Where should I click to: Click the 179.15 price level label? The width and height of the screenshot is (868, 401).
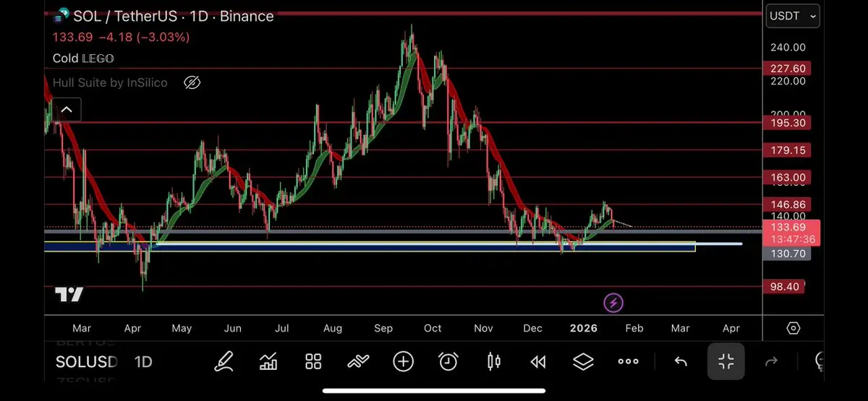pos(788,151)
